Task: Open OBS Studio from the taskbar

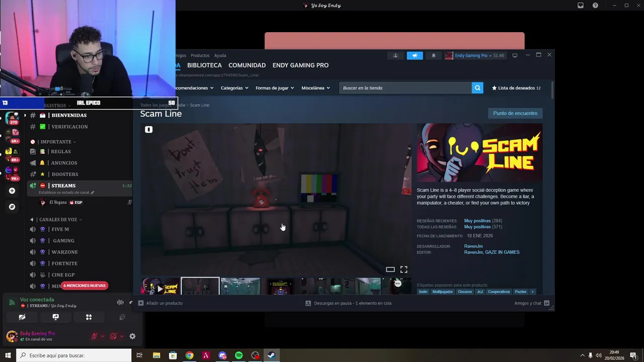Action: (x=255, y=355)
